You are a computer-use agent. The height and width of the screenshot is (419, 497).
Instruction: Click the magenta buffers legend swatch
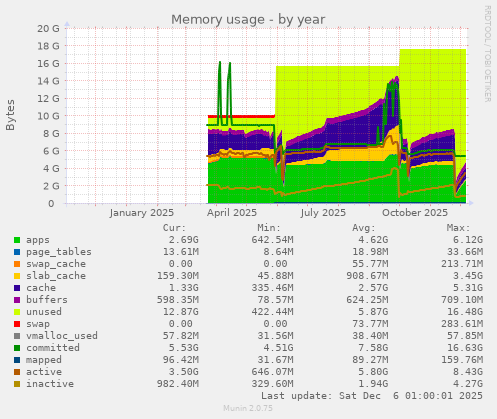point(17,300)
